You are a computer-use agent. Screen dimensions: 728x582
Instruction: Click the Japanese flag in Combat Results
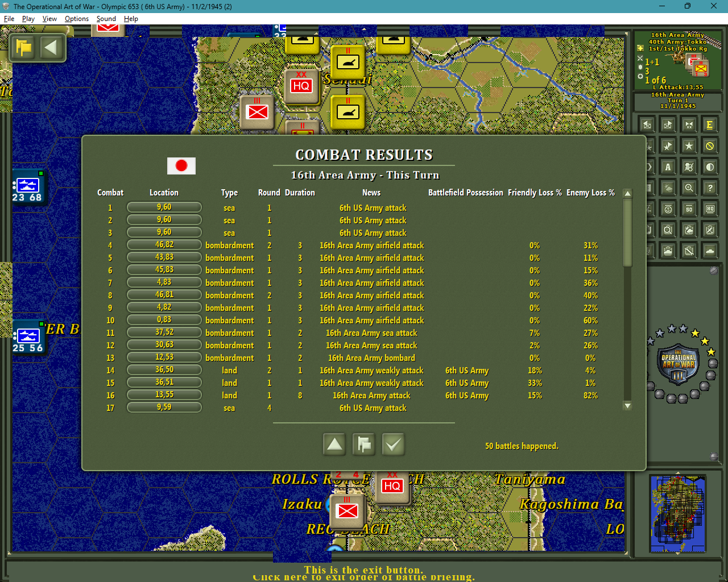tap(181, 166)
